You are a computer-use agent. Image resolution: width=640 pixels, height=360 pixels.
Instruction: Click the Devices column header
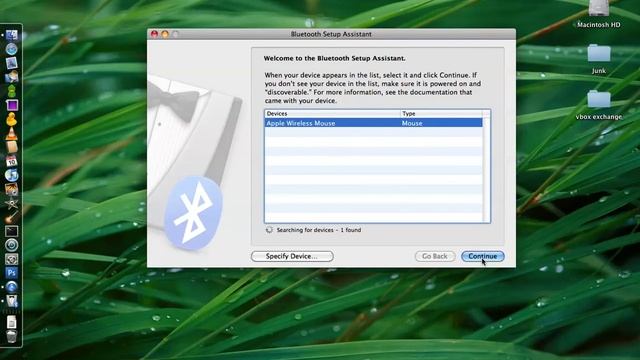[x=332, y=113]
